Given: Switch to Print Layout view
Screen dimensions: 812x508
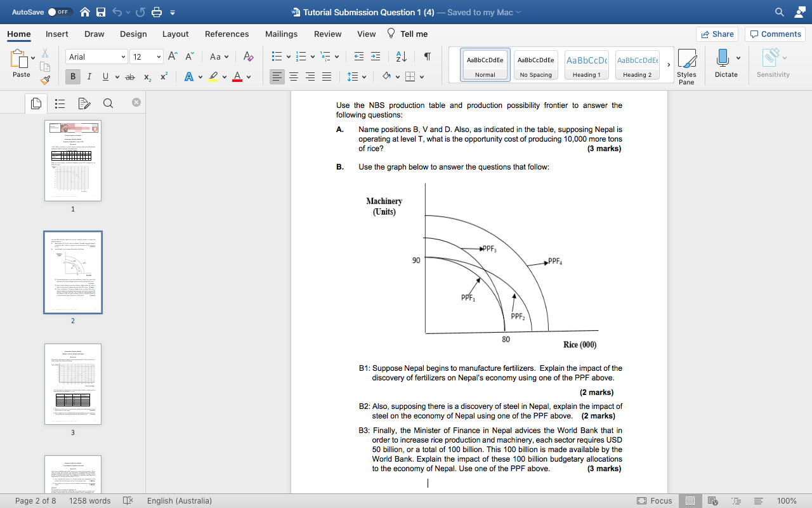Looking at the screenshot, I should [690, 501].
